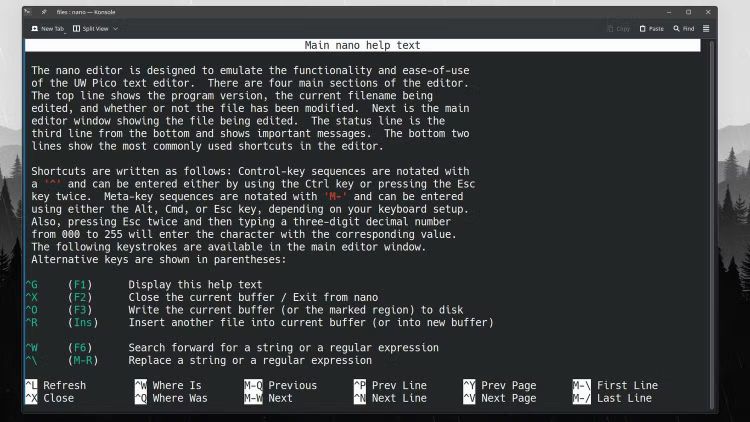750x422 pixels.
Task: Click the Copy toolbar icon
Action: pyautogui.click(x=610, y=29)
